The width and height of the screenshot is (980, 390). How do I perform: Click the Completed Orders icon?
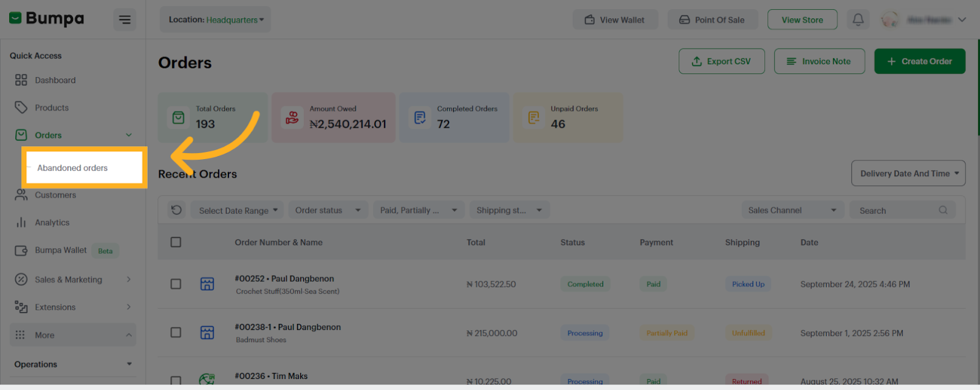[x=420, y=117]
